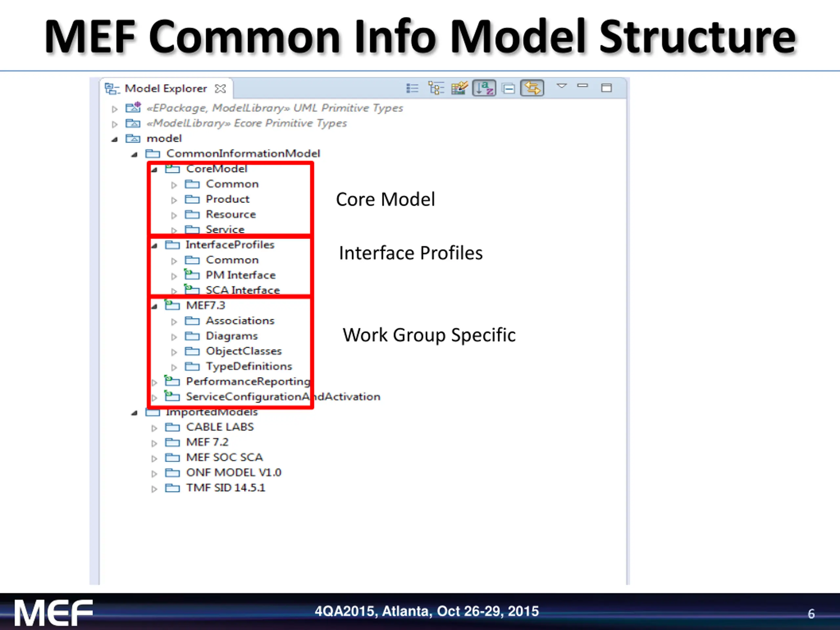Click the collapse-all toolbar icon in Model Explorer
Viewport: 840px width, 630px height.
[x=508, y=89]
